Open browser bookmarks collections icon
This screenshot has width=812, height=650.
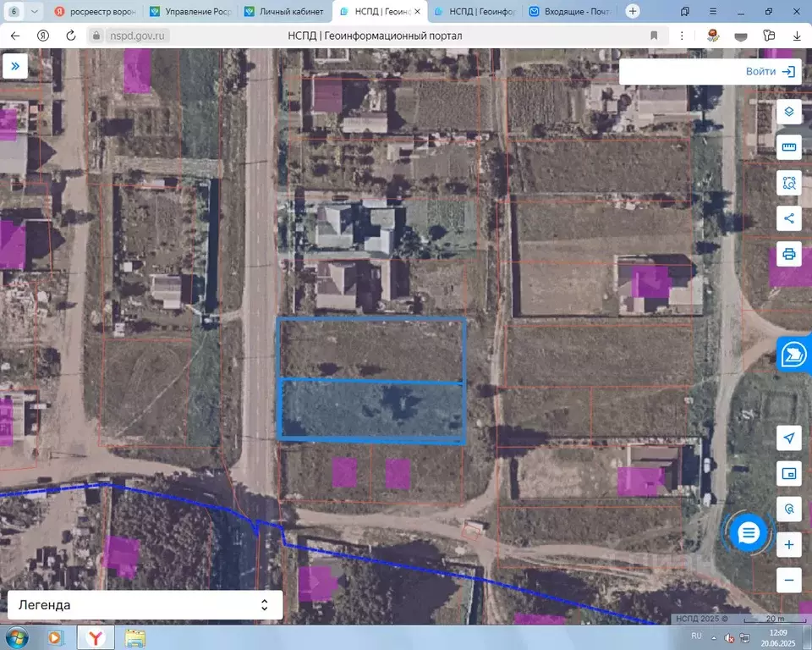(685, 11)
